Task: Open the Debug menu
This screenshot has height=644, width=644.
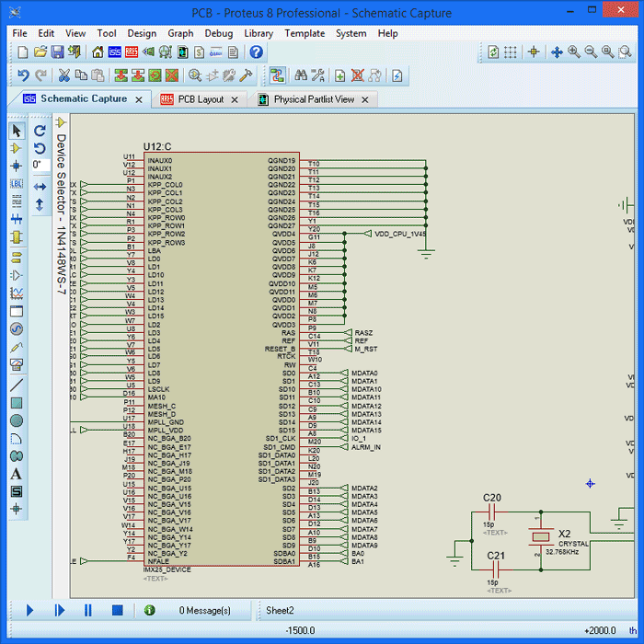Action: click(x=219, y=33)
